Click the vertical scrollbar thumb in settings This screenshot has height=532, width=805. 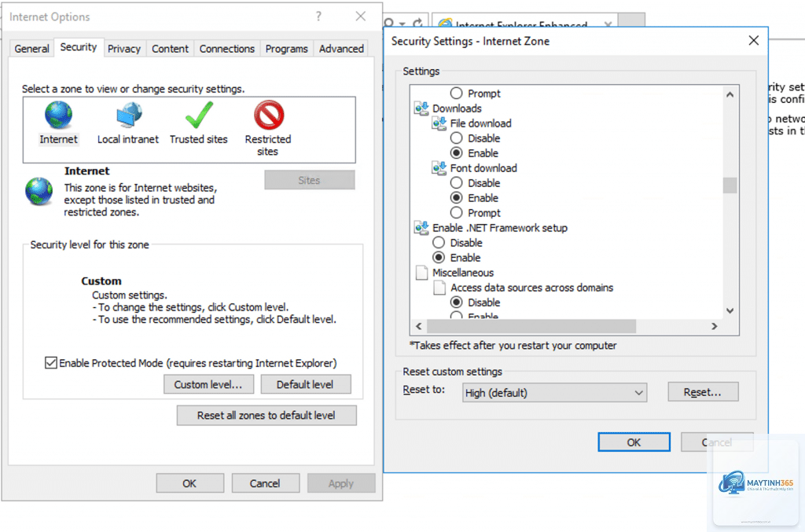730,185
